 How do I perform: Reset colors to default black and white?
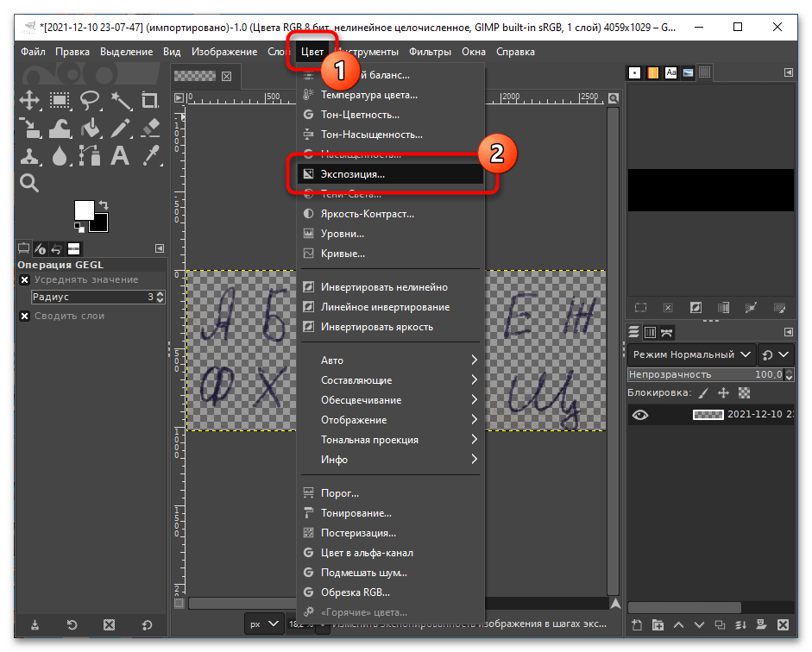[79, 227]
